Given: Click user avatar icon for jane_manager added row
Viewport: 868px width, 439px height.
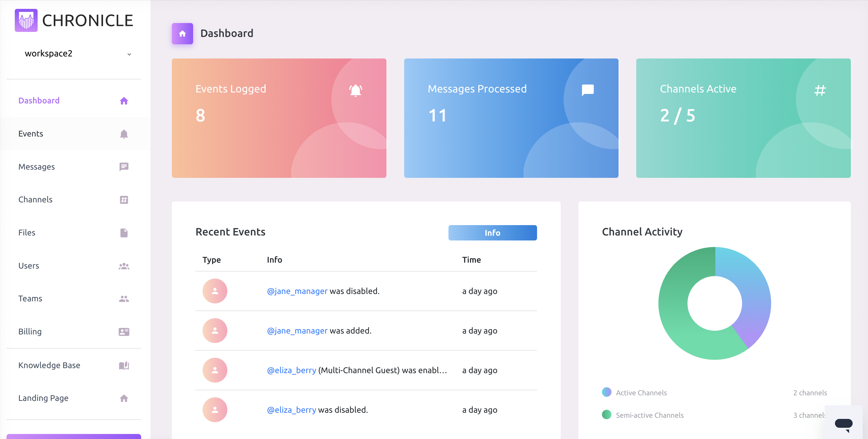Looking at the screenshot, I should pos(215,330).
